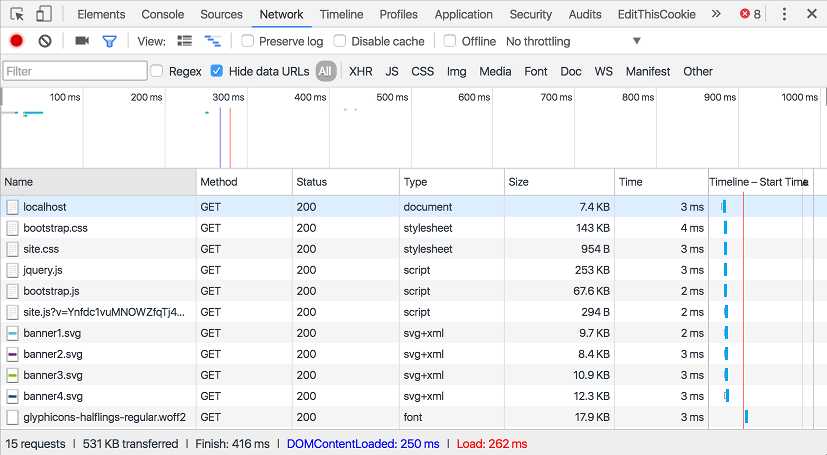Expand the hidden tabs chevron
Image resolution: width=827 pixels, height=455 pixels.
pos(716,14)
